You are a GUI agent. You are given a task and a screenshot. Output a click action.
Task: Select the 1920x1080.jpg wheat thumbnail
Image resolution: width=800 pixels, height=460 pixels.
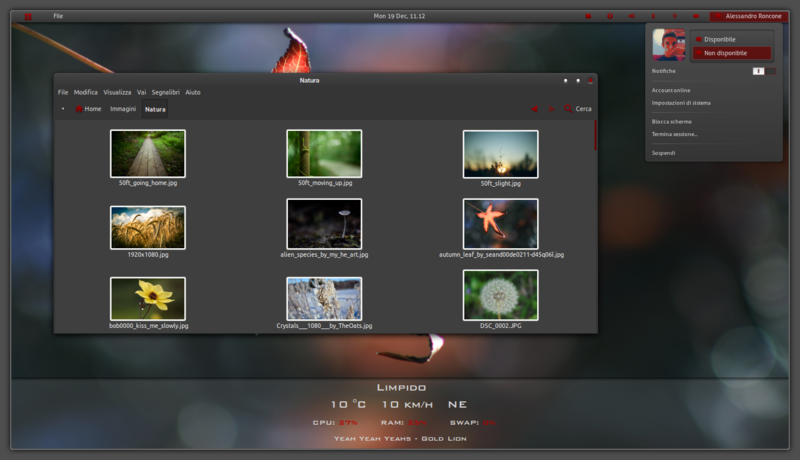(148, 227)
